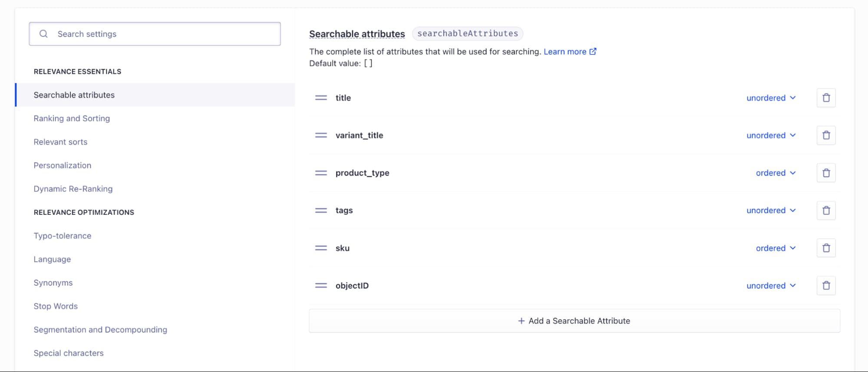Image resolution: width=868 pixels, height=372 pixels.
Task: Open Segmentation and Decompounding
Action: pyautogui.click(x=100, y=329)
